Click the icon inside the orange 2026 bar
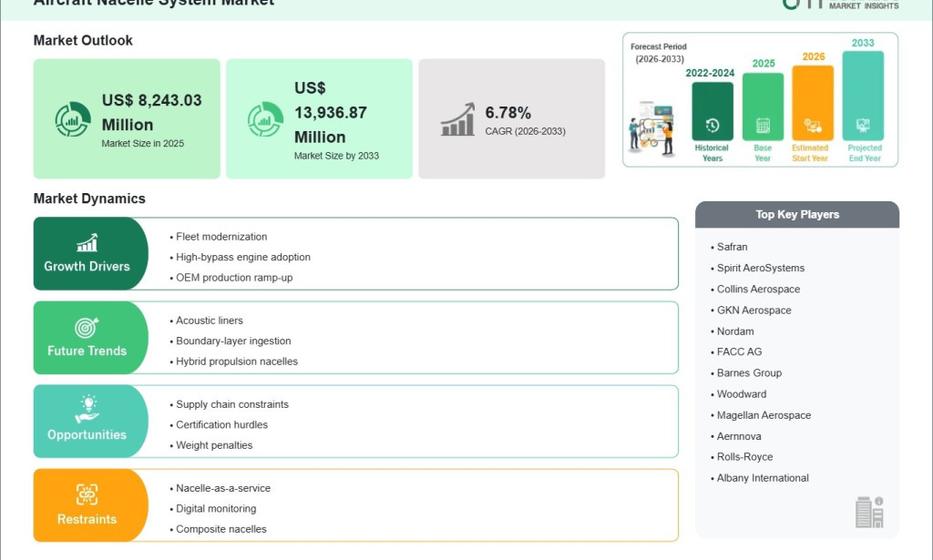This screenshot has height=560, width=933. click(813, 126)
